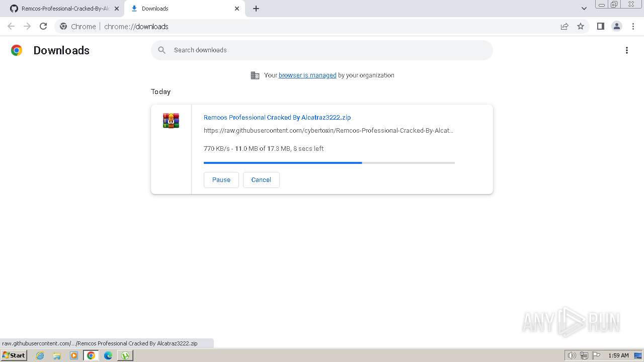Click the network tray icon
Image resolution: width=644 pixels, height=362 pixels.
pos(584,355)
